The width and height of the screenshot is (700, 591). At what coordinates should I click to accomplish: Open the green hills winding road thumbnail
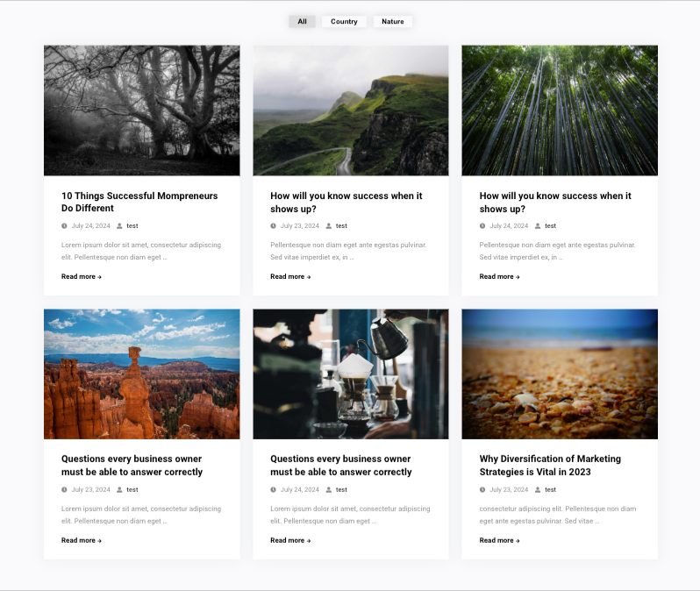click(x=351, y=110)
